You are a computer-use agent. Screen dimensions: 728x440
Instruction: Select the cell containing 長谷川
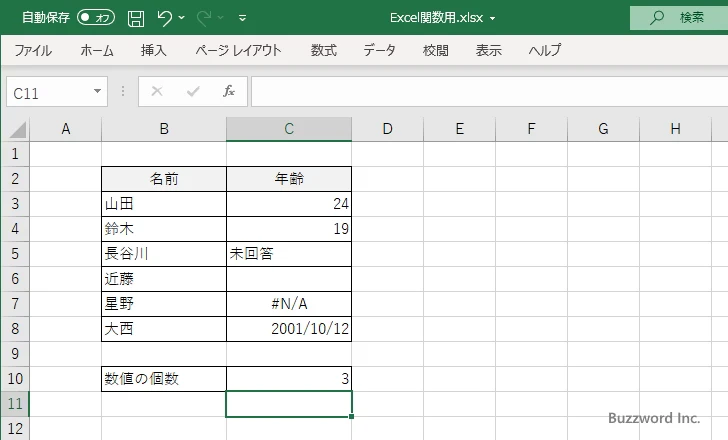(x=164, y=254)
